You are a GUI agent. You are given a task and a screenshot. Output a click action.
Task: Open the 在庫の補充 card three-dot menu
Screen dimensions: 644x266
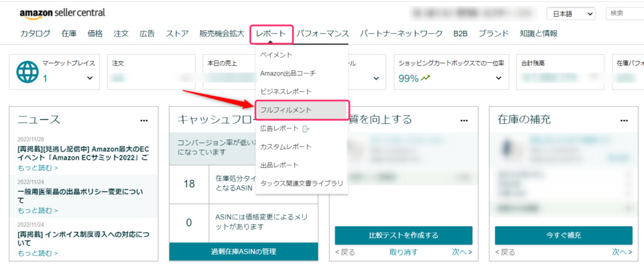[625, 120]
